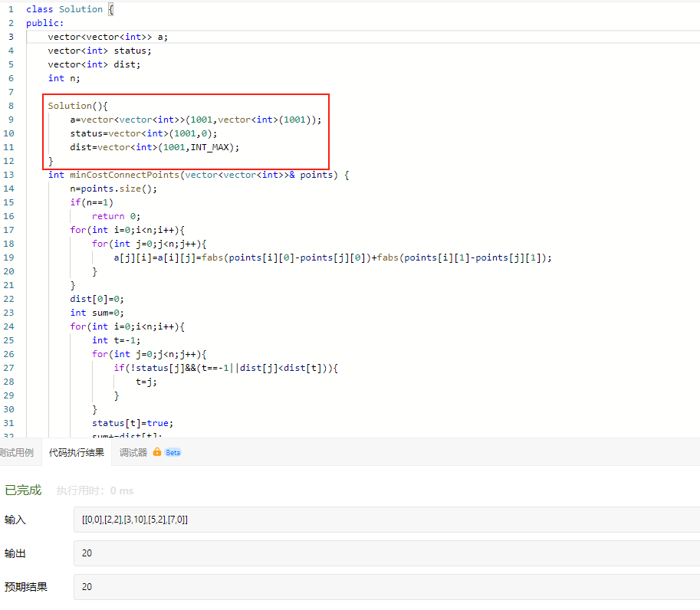700x610 pixels.
Task: Click the 'Solution(){' constructor line
Action: pyautogui.click(x=77, y=106)
